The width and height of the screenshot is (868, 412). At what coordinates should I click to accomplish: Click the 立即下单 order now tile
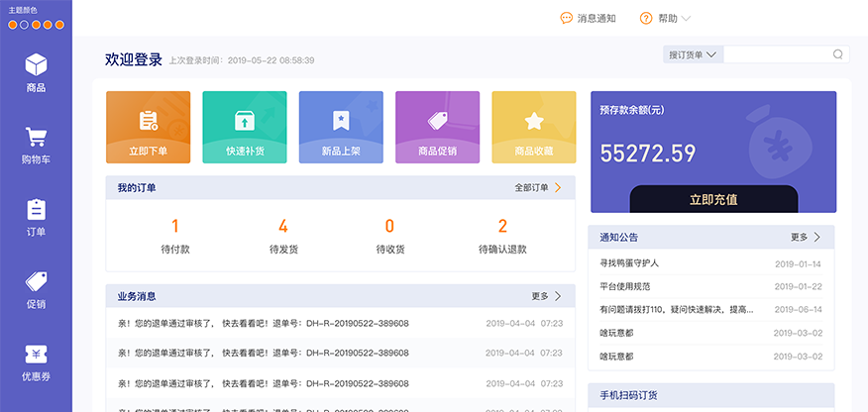148,127
